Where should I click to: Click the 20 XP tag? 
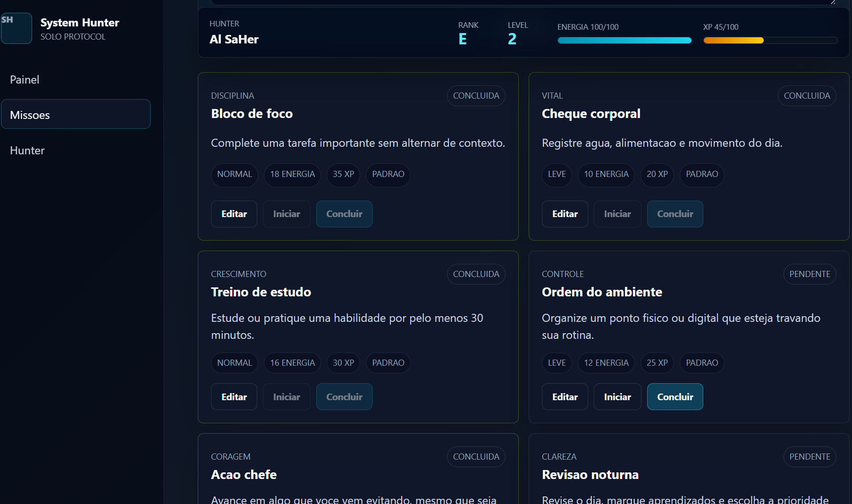pos(657,174)
